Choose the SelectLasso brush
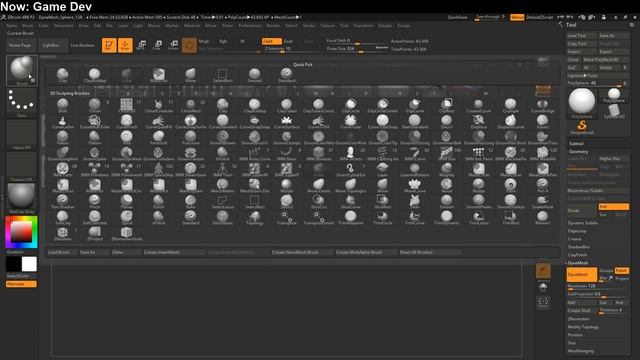The image size is (640, 360). (222, 202)
